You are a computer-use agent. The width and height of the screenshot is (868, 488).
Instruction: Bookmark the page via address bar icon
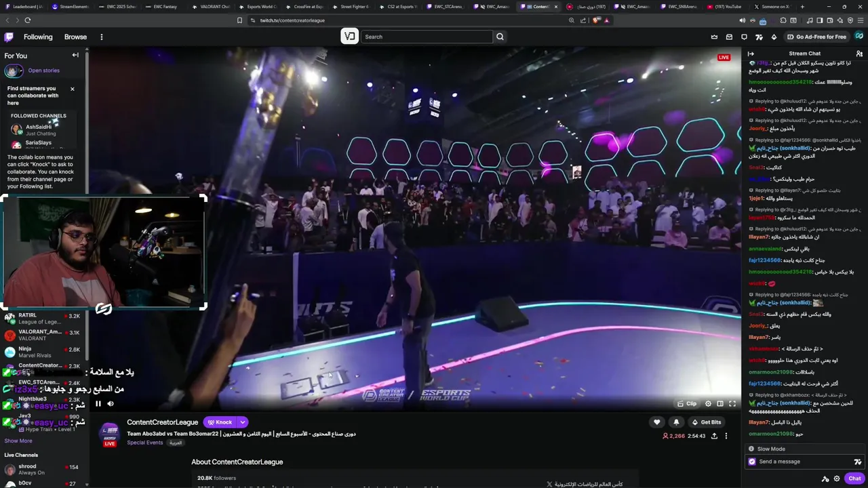[239, 20]
